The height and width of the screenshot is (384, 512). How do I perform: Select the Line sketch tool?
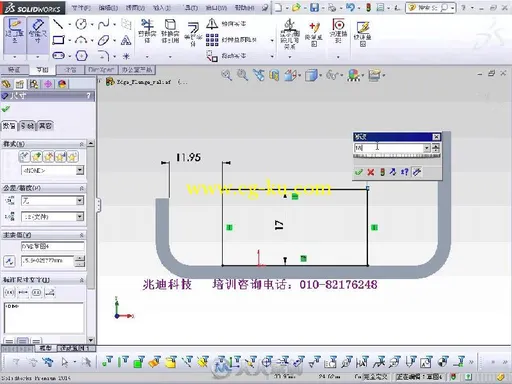pos(58,24)
